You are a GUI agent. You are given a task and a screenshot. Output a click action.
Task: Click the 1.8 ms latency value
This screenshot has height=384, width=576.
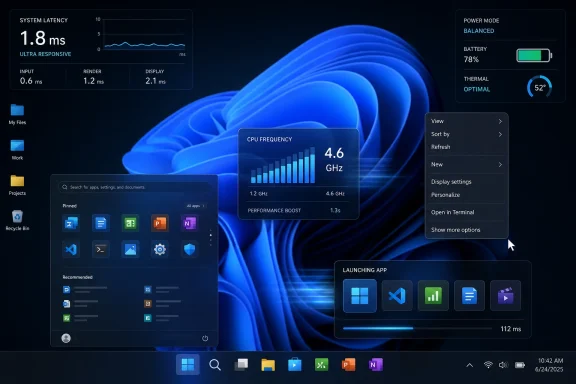tap(43, 38)
